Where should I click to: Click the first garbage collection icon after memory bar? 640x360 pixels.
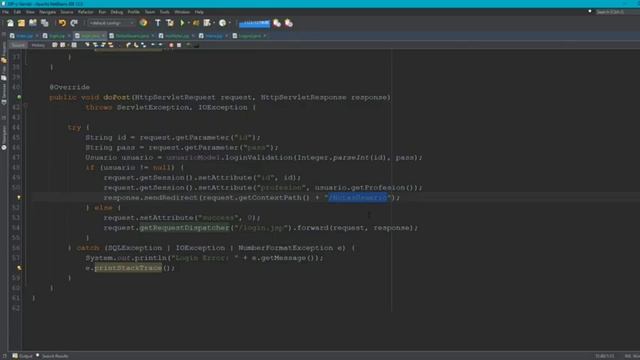tap(277, 23)
